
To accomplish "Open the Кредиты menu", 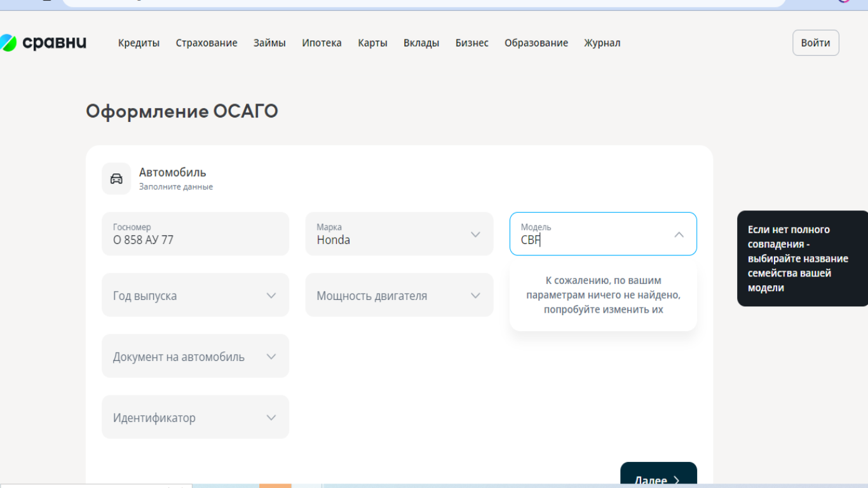I will click(x=139, y=43).
